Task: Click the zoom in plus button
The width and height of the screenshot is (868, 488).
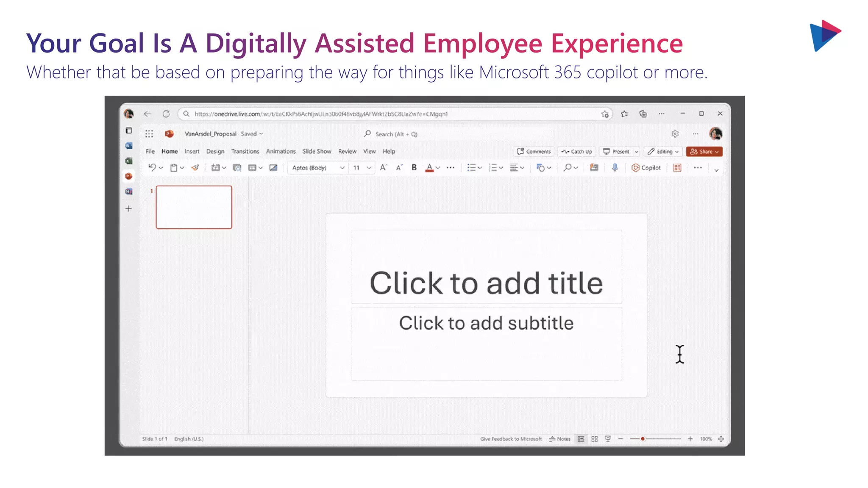Action: tap(690, 439)
